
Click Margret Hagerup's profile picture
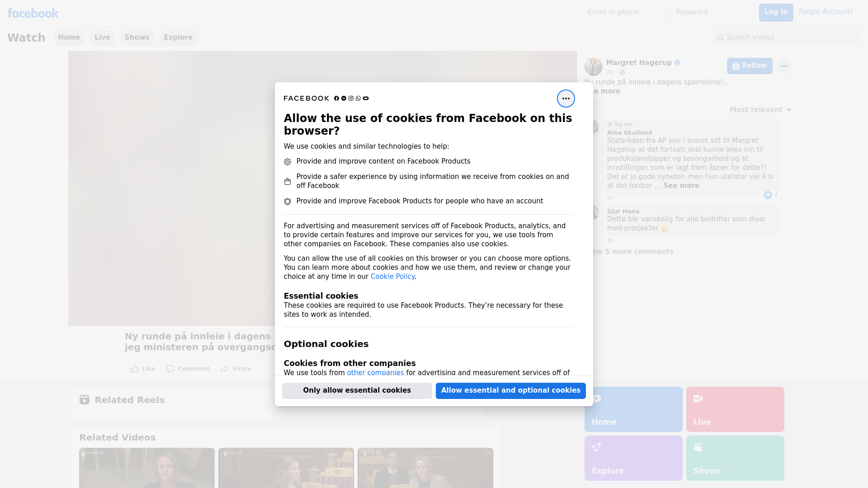click(593, 67)
